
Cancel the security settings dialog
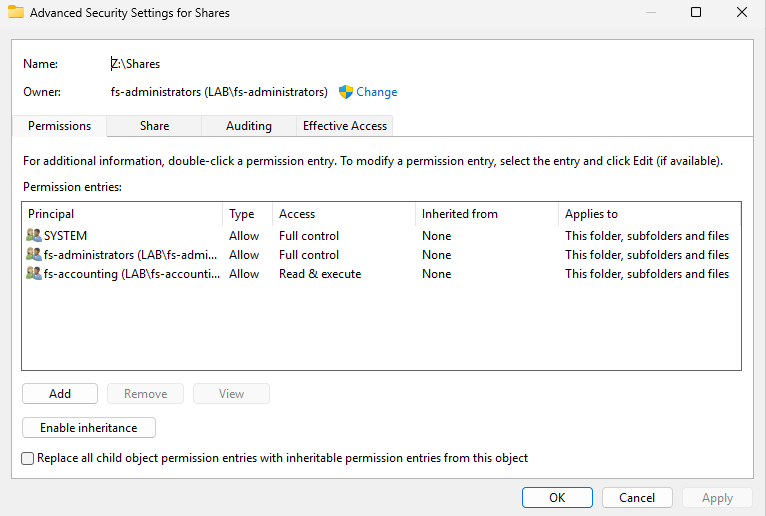(637, 497)
